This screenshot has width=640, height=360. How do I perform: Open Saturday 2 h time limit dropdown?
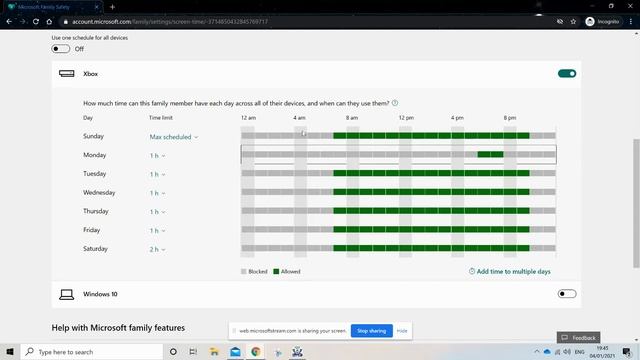coord(157,249)
